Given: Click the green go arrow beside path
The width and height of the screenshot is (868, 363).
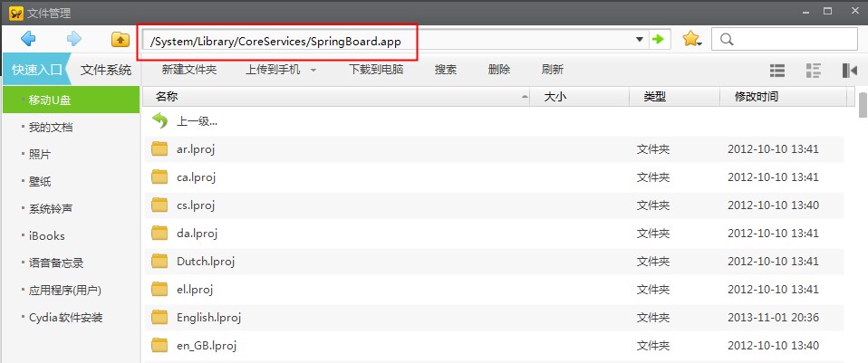Looking at the screenshot, I should point(658,39).
